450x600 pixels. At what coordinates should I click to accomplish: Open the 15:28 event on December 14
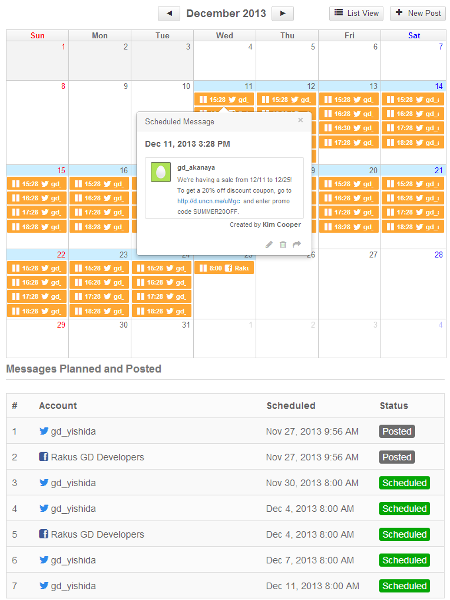tap(413, 99)
